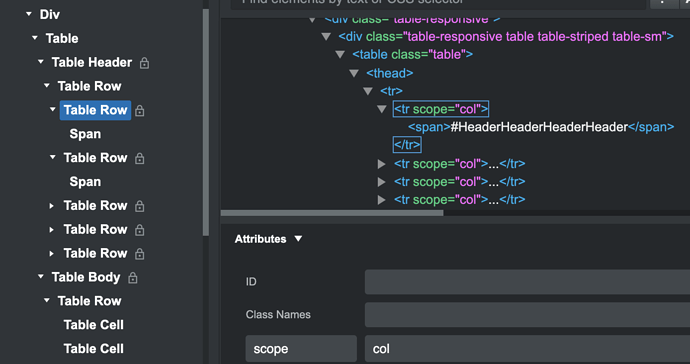Click the col attribute value field
Screen dimensions: 690x364
pyautogui.click(x=527, y=349)
